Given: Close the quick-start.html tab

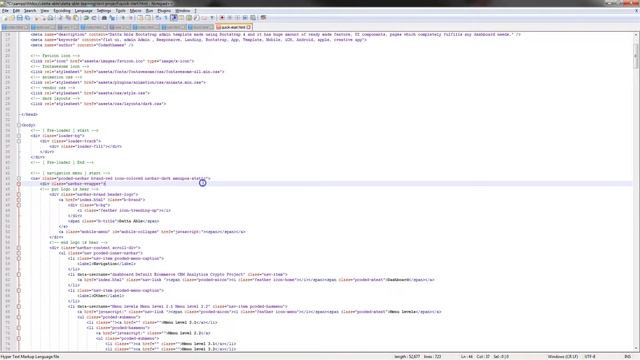Looking at the screenshot, I should point(249,27).
